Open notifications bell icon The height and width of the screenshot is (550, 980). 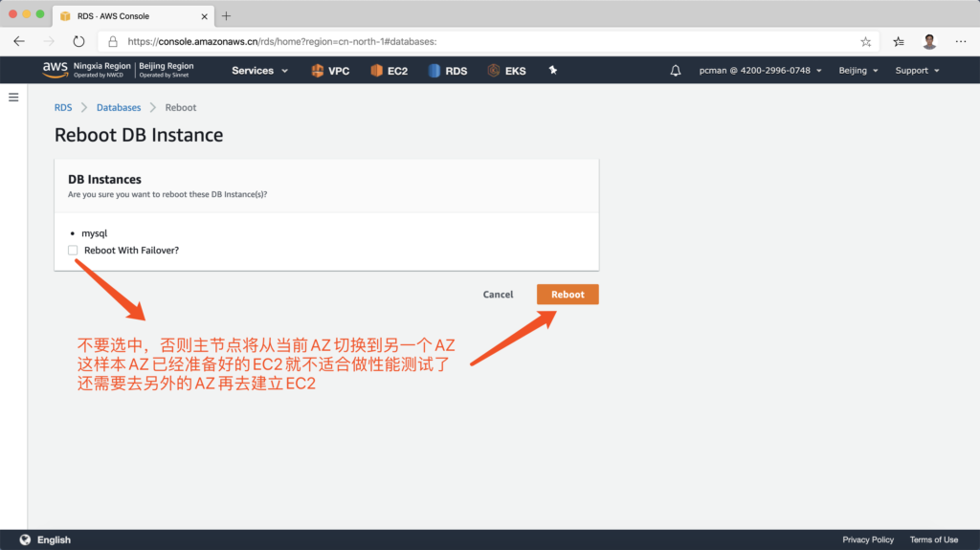pos(676,71)
